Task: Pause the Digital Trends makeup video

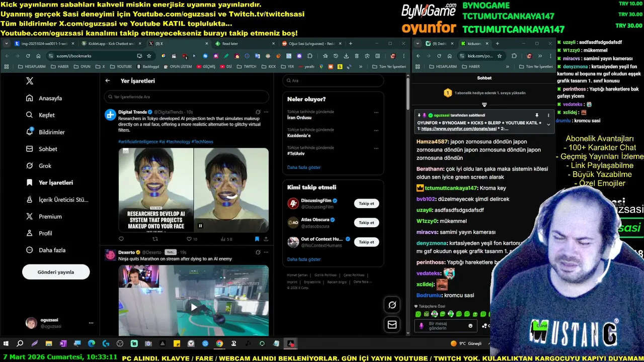Action: (200, 226)
